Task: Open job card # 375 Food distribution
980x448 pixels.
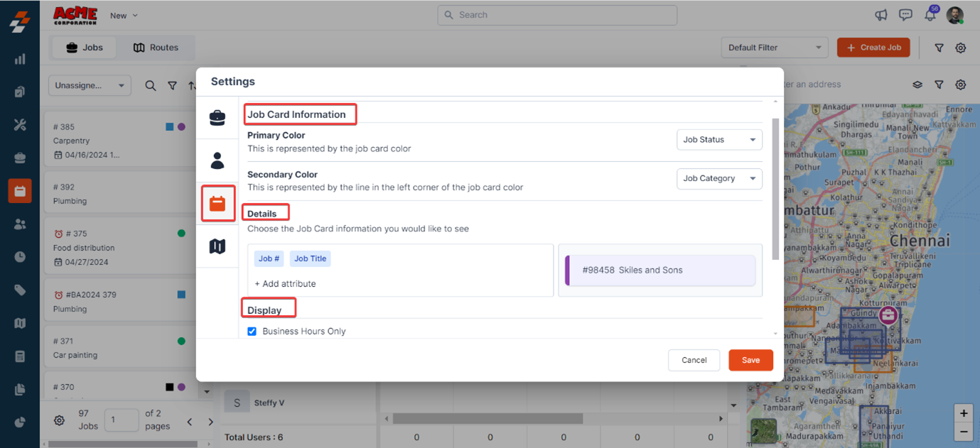Action: click(x=121, y=247)
